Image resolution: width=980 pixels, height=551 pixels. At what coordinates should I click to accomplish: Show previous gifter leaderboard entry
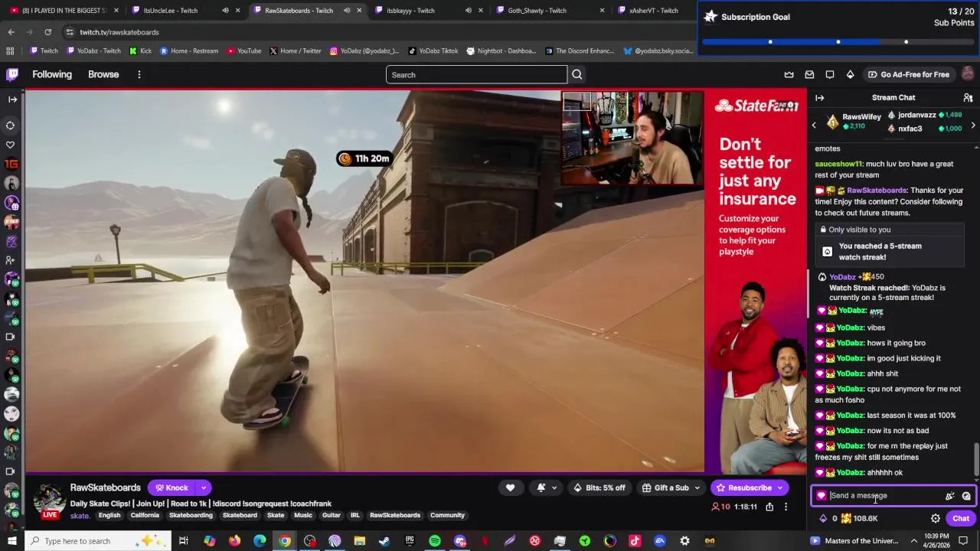coord(814,125)
